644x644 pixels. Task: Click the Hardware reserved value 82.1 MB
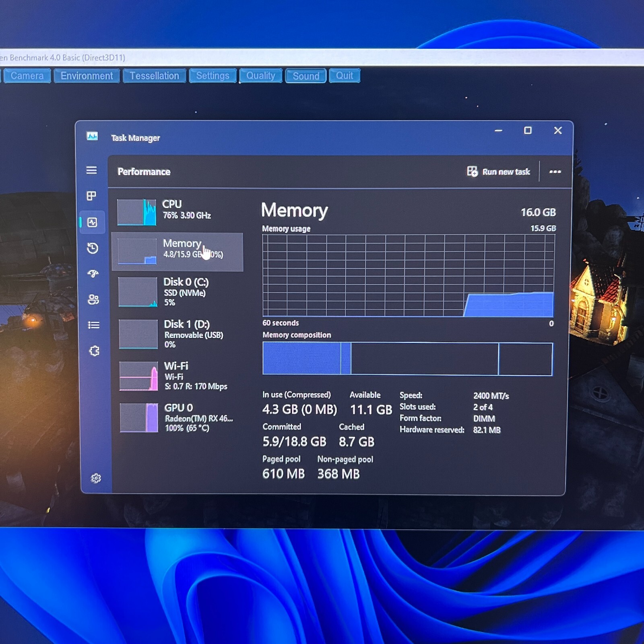click(487, 430)
